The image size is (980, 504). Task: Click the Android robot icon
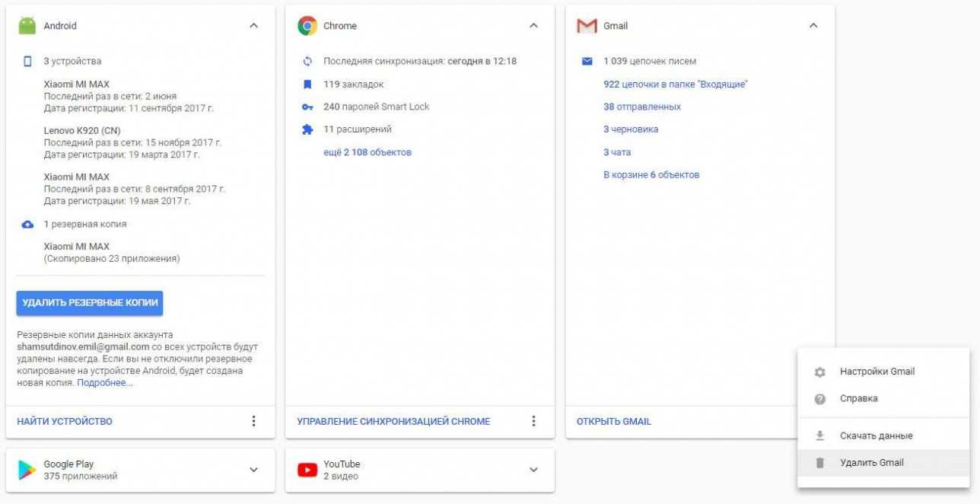[x=27, y=26]
